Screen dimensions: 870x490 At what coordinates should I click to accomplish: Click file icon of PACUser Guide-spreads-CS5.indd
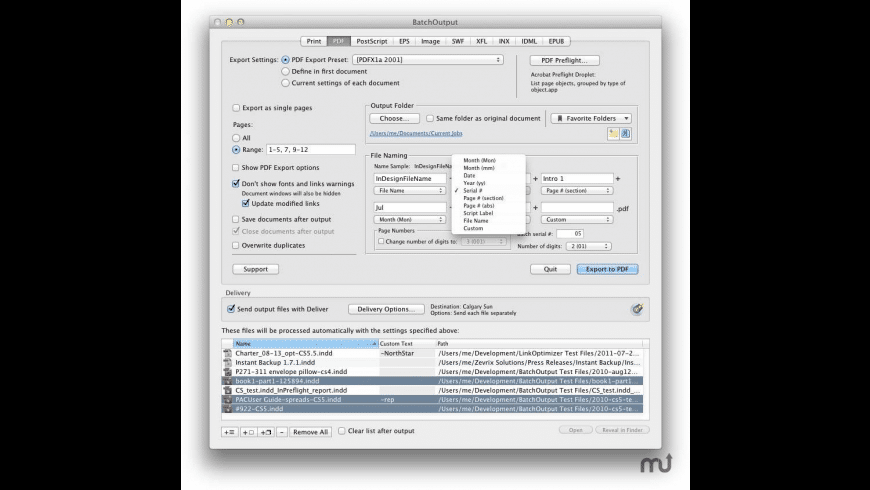tap(227, 400)
